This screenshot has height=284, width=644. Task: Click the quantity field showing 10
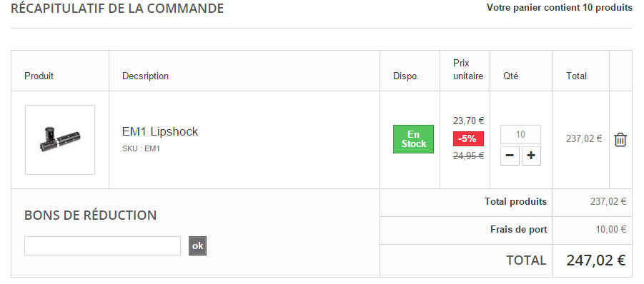pyautogui.click(x=520, y=134)
